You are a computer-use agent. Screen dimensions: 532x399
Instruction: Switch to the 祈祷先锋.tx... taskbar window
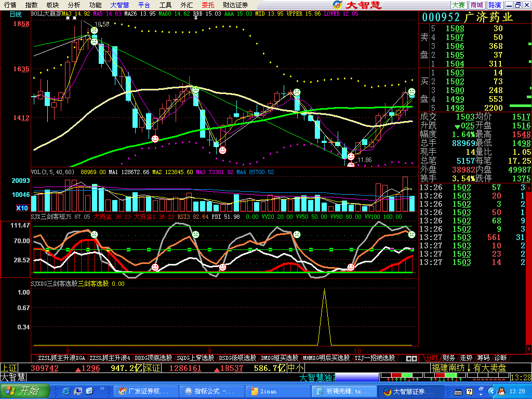[344, 391]
